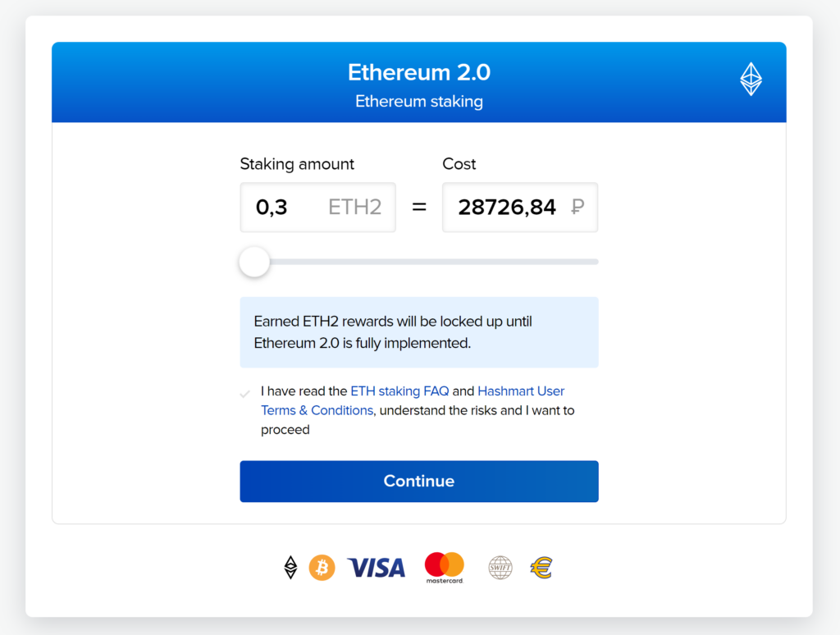
Task: Focus the Cost input field
Action: point(519,208)
